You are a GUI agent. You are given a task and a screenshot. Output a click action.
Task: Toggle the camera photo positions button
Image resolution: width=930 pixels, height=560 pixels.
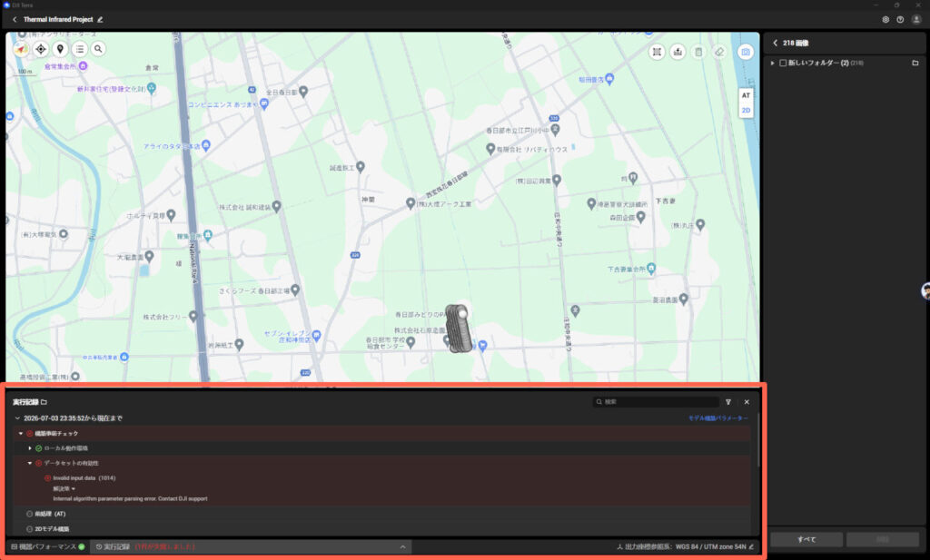746,52
